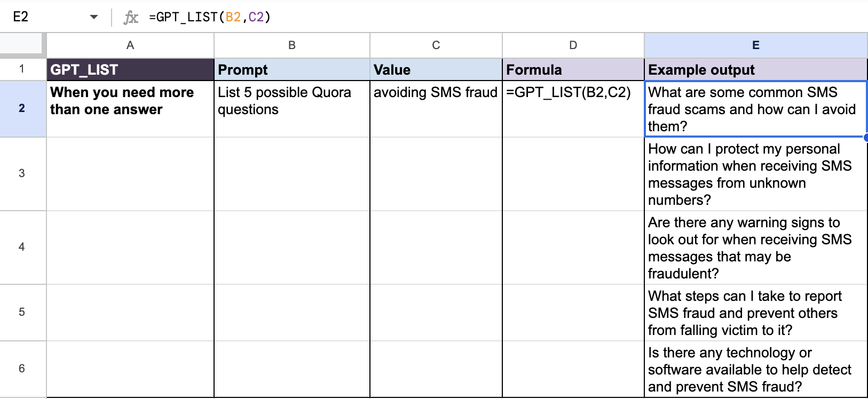868x399 pixels.
Task: Select column C header
Action: (x=436, y=45)
